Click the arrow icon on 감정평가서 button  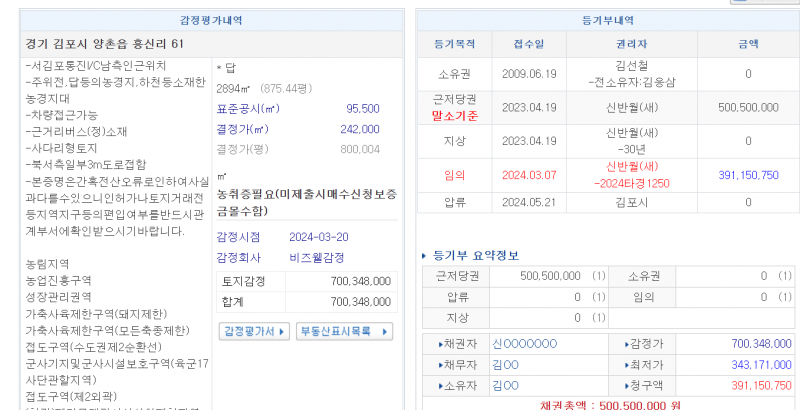pyautogui.click(x=283, y=331)
